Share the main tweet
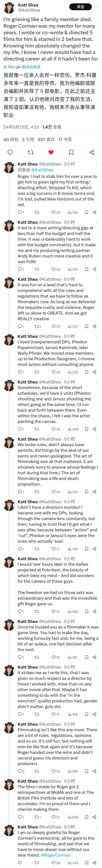Screen dimensions: 102x868 (92, 152)
